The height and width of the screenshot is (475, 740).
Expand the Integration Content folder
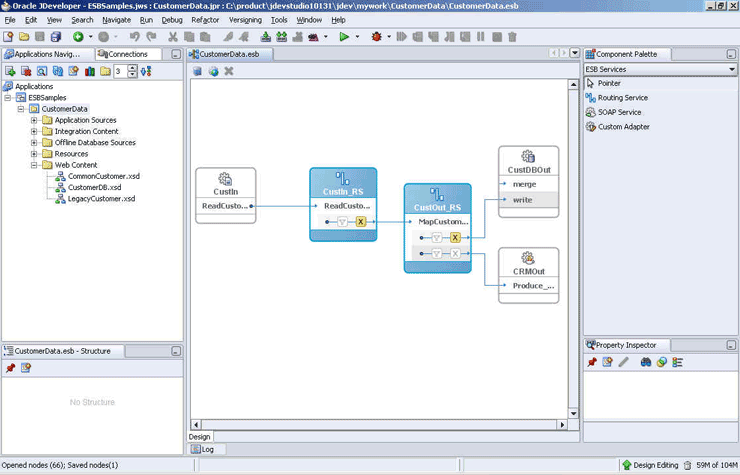pos(34,131)
